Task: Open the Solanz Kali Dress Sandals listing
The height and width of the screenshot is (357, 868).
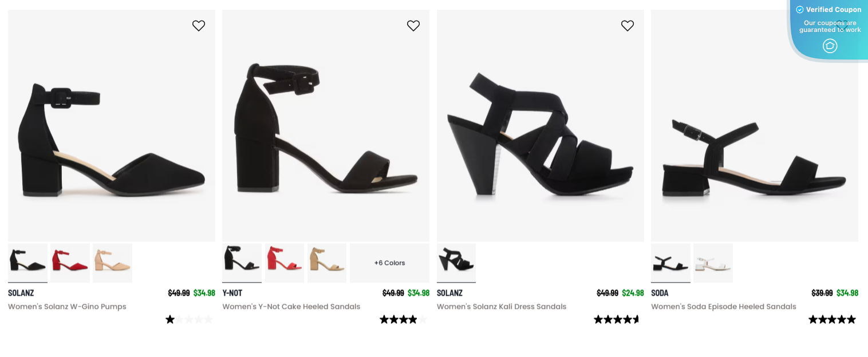Action: (502, 306)
